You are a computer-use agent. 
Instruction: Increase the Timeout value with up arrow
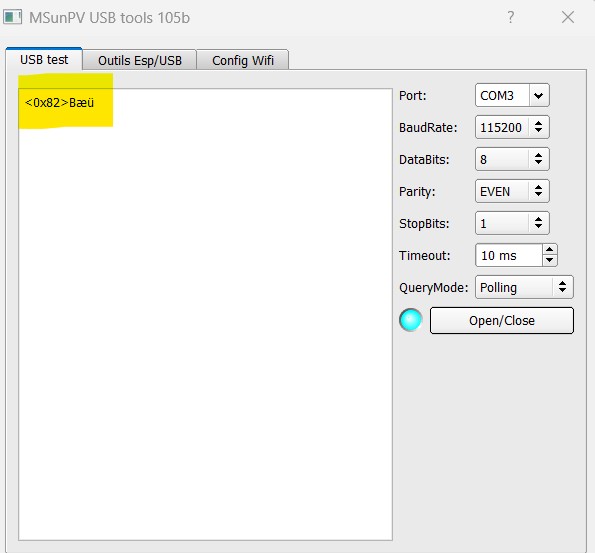coord(549,250)
